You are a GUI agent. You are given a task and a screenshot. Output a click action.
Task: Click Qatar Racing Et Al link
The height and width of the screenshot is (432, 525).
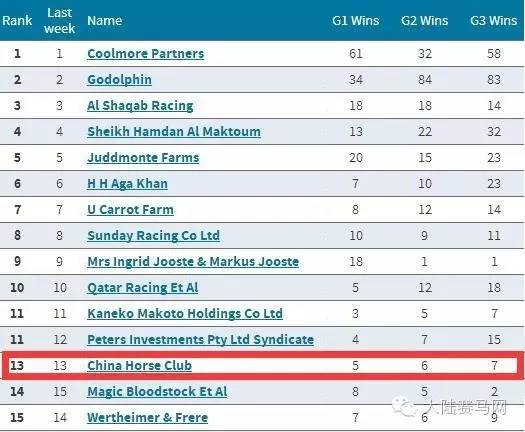pos(142,288)
